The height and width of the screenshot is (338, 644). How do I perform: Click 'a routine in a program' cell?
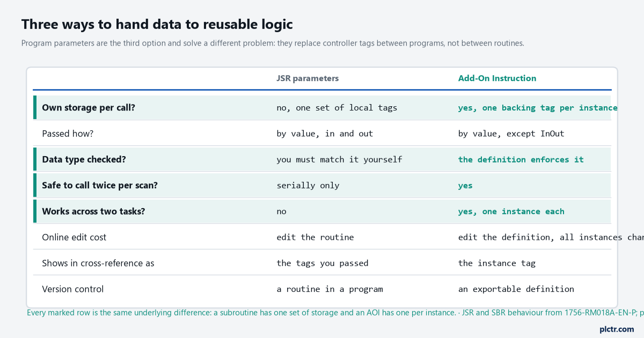330,289
